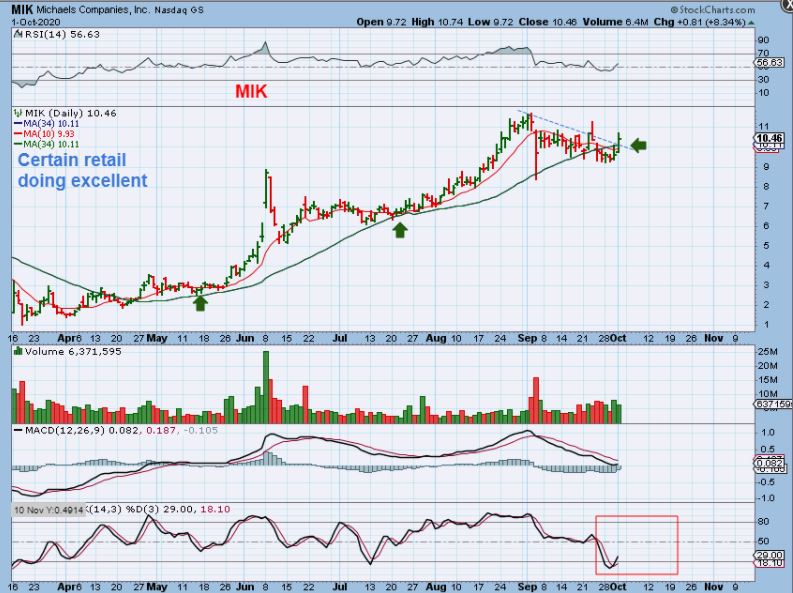Select the MIK ticker symbol in header
The image size is (793, 593).
(x=22, y=10)
